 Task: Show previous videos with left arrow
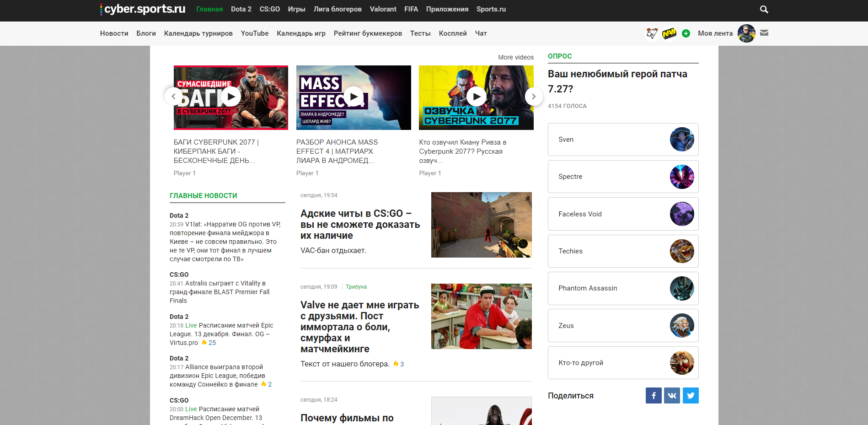173,97
